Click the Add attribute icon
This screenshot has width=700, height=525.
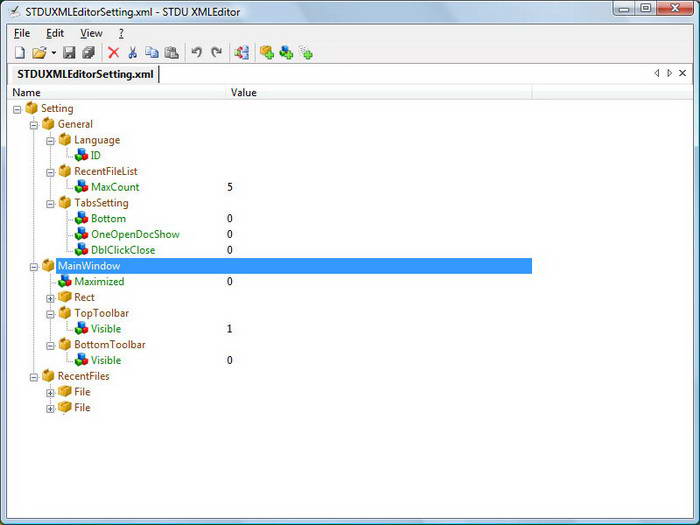(286, 53)
